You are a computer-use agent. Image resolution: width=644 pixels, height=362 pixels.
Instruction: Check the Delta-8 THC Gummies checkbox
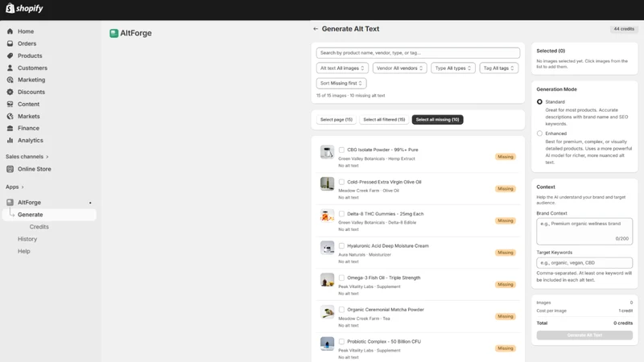click(x=341, y=214)
